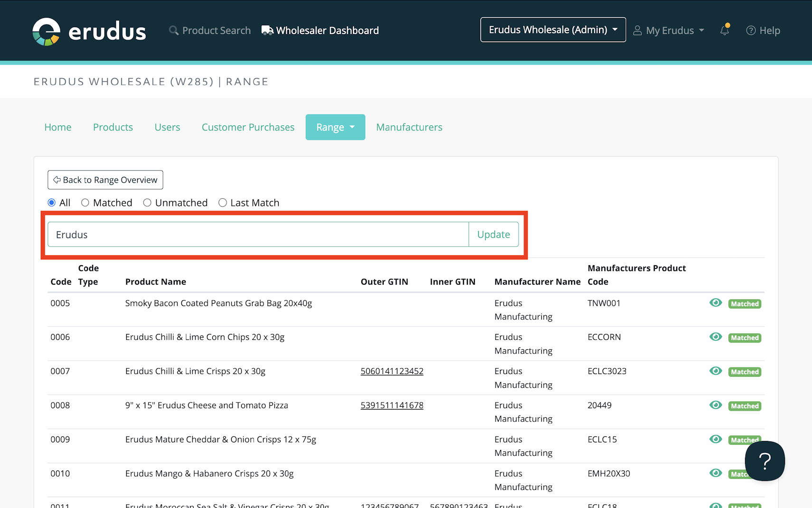
Task: Switch to the Manufacturers tab
Action: 409,127
